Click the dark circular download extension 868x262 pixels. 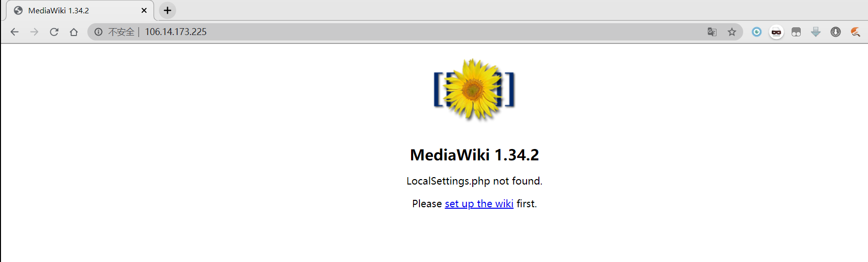pyautogui.click(x=835, y=32)
